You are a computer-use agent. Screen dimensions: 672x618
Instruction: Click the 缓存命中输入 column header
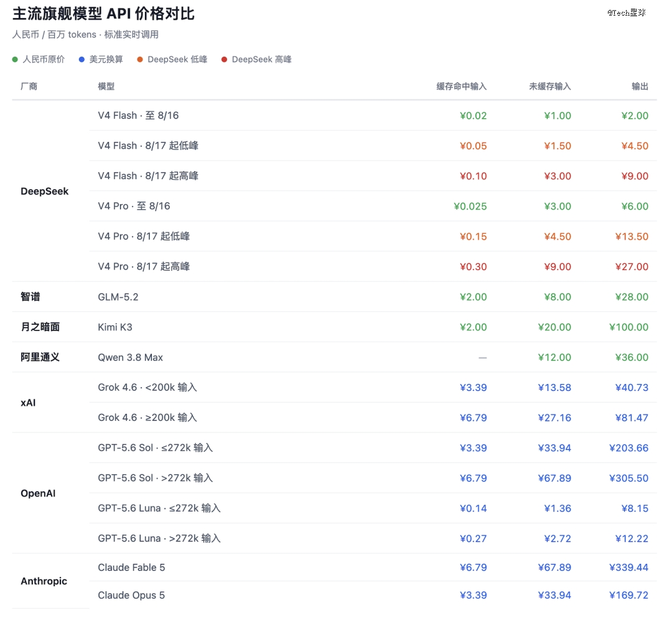tap(462, 87)
